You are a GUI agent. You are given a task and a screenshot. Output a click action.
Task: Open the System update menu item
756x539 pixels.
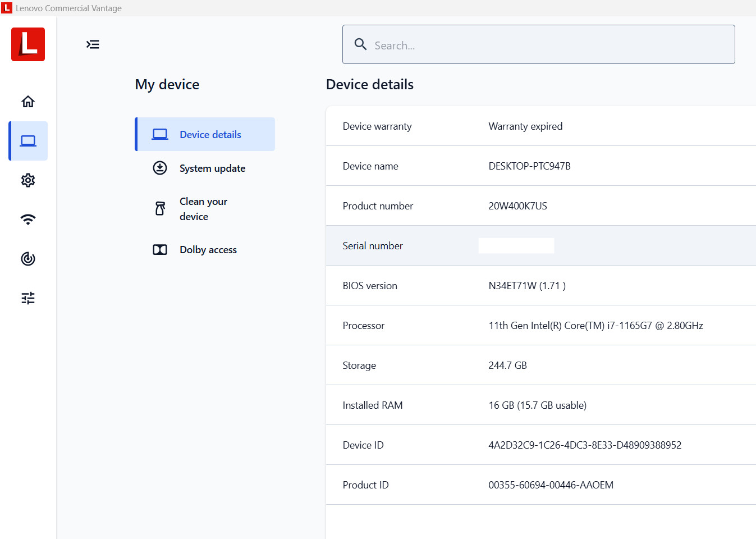pyautogui.click(x=205, y=168)
